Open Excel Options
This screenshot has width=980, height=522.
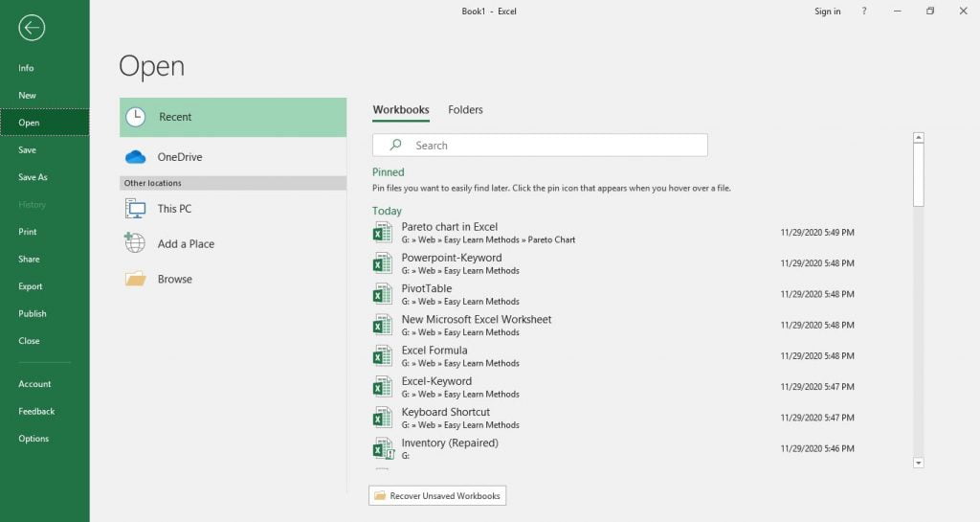(44, 439)
